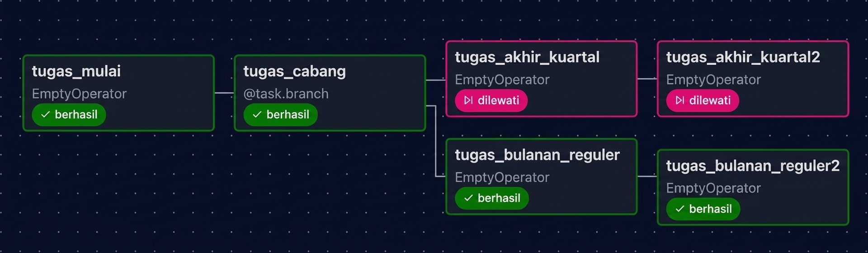Click the edge between tugas_mulai and tugas_cabang

tap(224, 93)
